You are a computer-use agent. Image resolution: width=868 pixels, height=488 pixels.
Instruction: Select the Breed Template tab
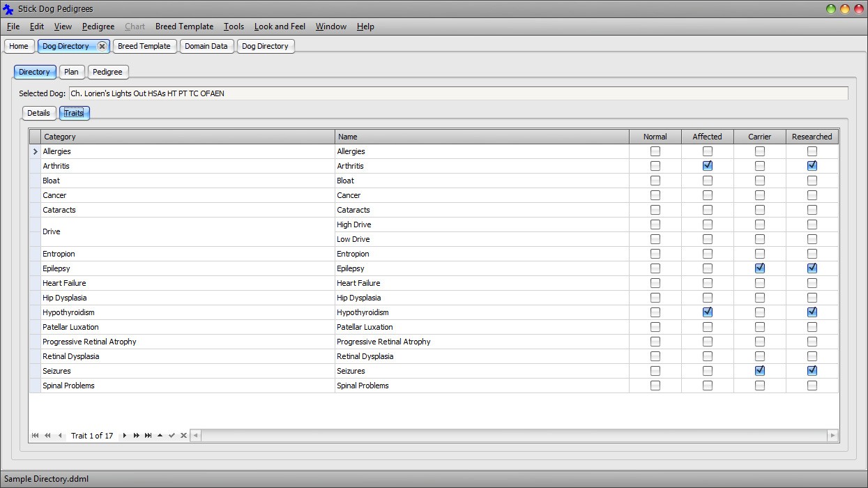[x=144, y=46]
